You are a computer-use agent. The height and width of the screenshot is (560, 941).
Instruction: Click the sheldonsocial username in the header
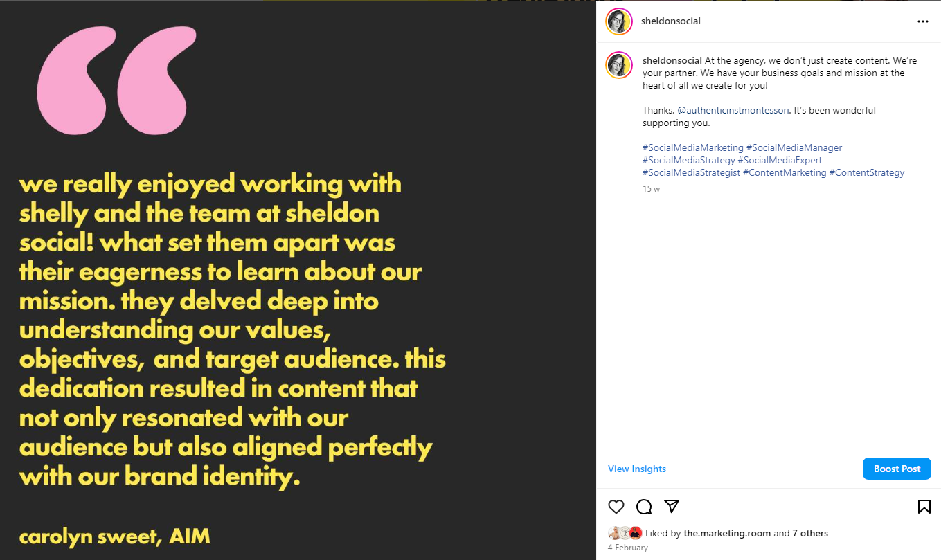pyautogui.click(x=671, y=21)
